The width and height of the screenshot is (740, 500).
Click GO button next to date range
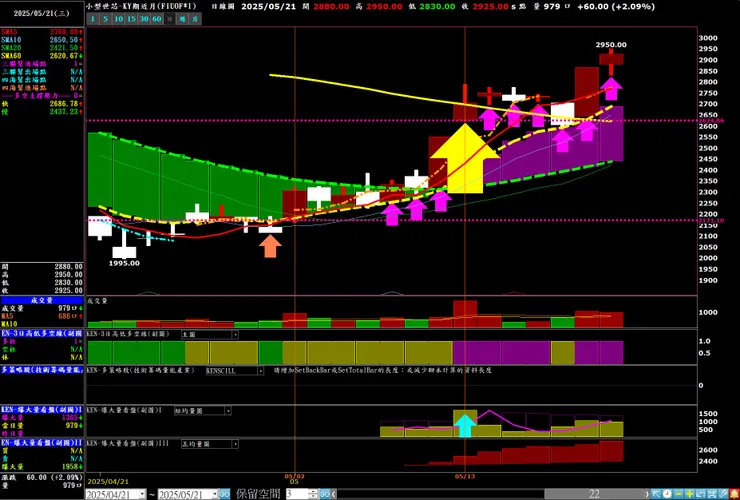[225, 494]
